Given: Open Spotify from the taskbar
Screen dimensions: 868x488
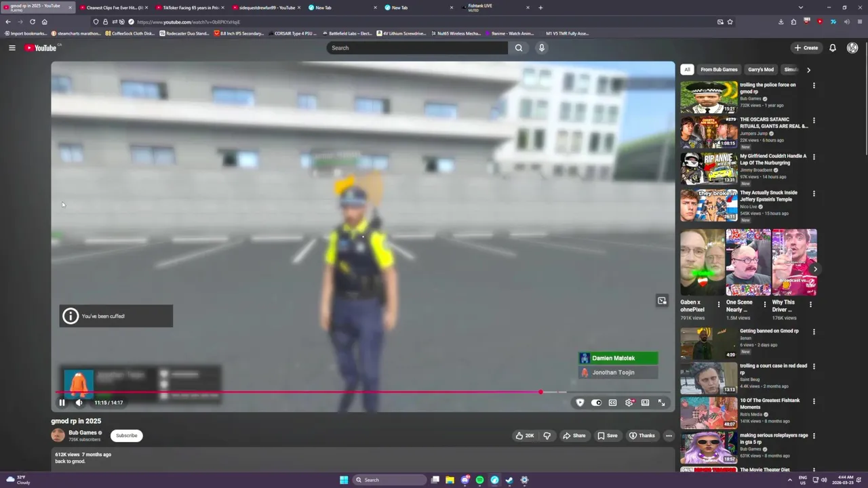Looking at the screenshot, I should click(x=479, y=480).
